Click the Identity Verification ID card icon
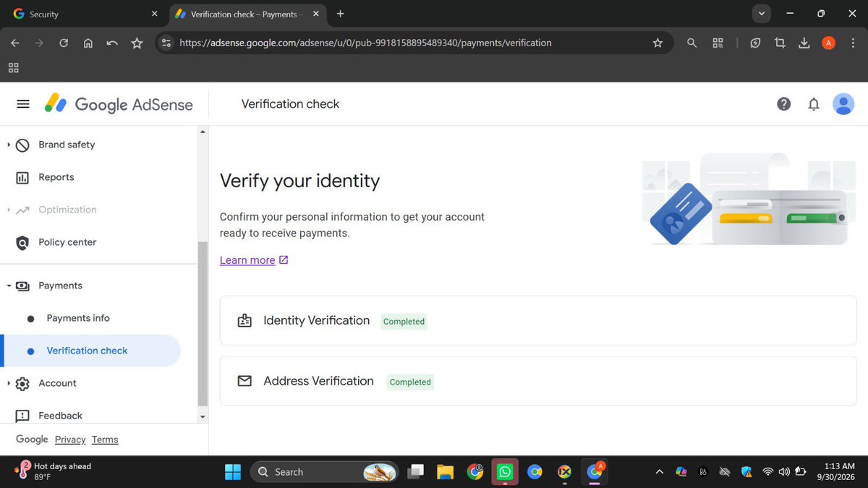Viewport: 868px width, 488px height. pyautogui.click(x=244, y=321)
